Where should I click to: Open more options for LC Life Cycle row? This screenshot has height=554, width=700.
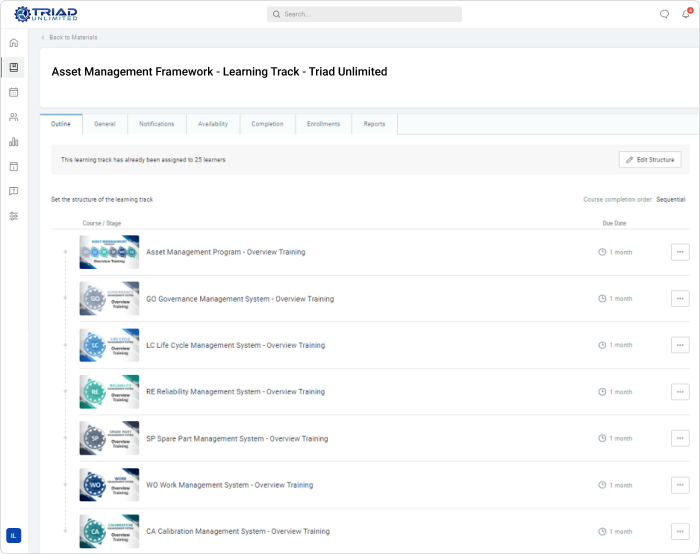point(680,345)
